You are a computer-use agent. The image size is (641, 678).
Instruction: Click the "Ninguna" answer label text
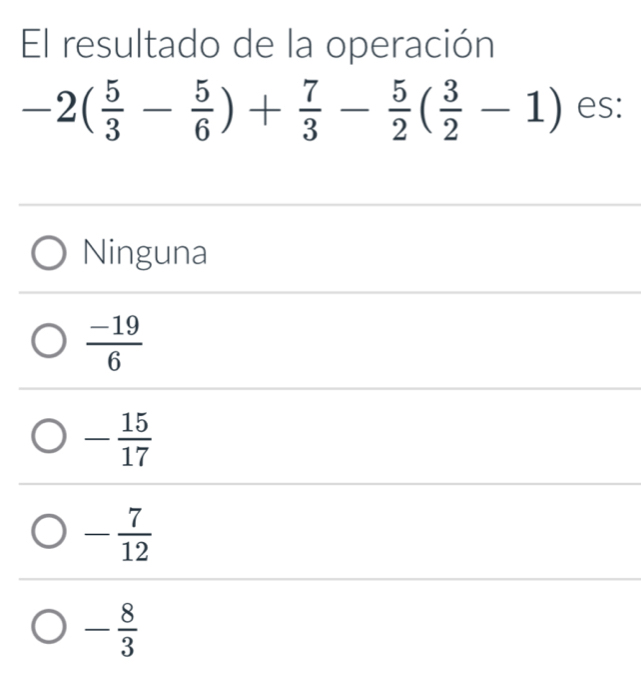(145, 253)
